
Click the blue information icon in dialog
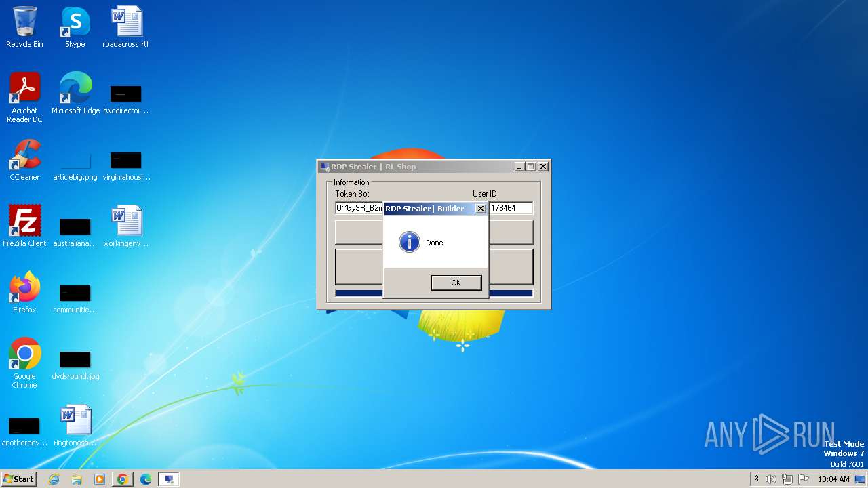(409, 242)
